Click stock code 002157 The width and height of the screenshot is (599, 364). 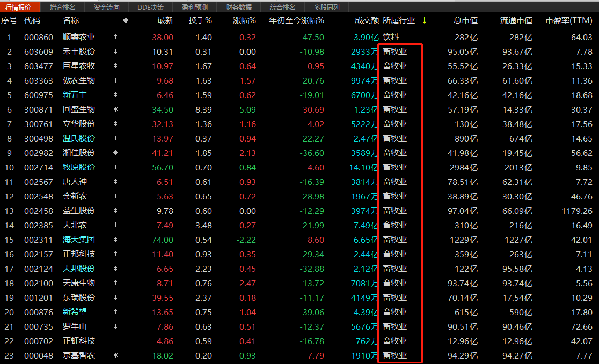coord(39,254)
